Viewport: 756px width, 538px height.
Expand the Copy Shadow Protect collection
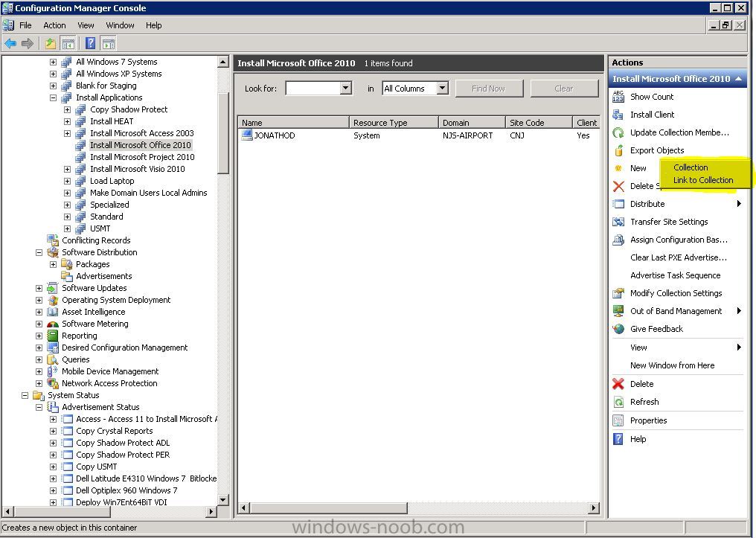tap(68, 109)
